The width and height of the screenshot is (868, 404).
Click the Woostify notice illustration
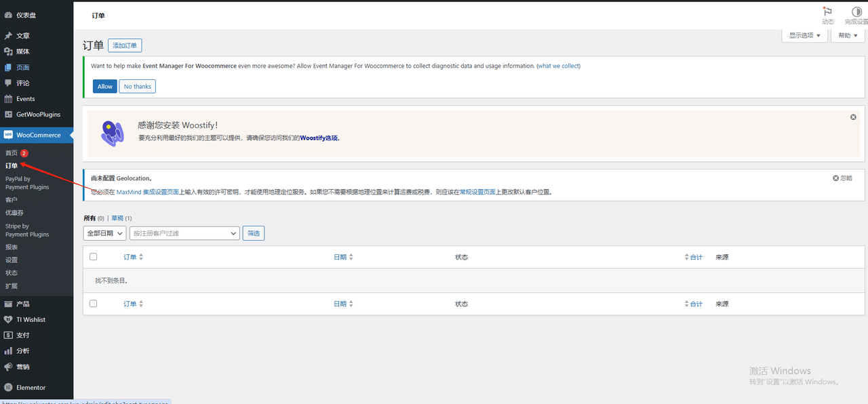pyautogui.click(x=113, y=134)
